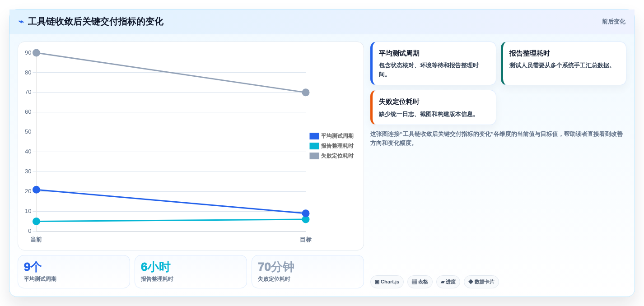644x306 pixels.
Task: Open the 失败定位耗时 description card
Action: pos(433,107)
